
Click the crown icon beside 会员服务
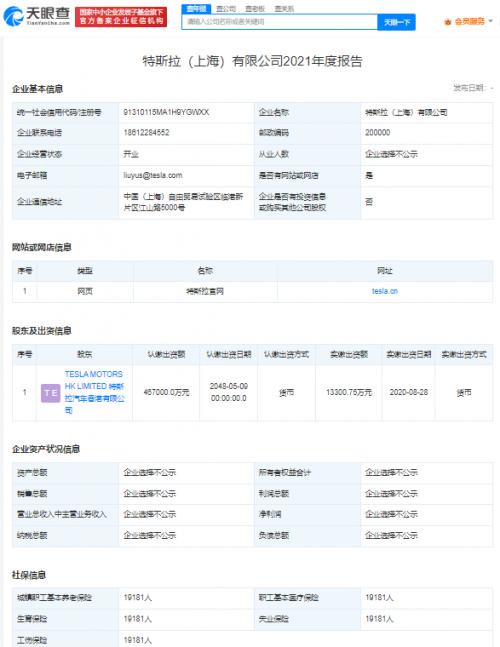click(x=448, y=22)
